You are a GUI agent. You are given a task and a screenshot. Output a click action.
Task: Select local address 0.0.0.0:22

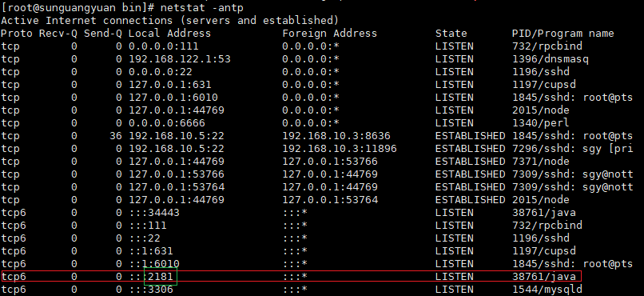pyautogui.click(x=160, y=71)
